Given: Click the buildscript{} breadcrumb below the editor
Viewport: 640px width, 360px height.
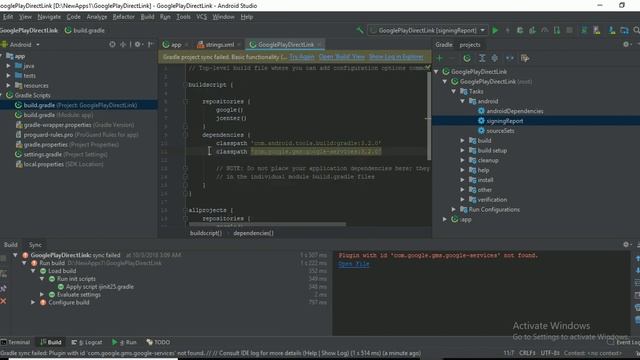Looking at the screenshot, I should (x=206, y=233).
